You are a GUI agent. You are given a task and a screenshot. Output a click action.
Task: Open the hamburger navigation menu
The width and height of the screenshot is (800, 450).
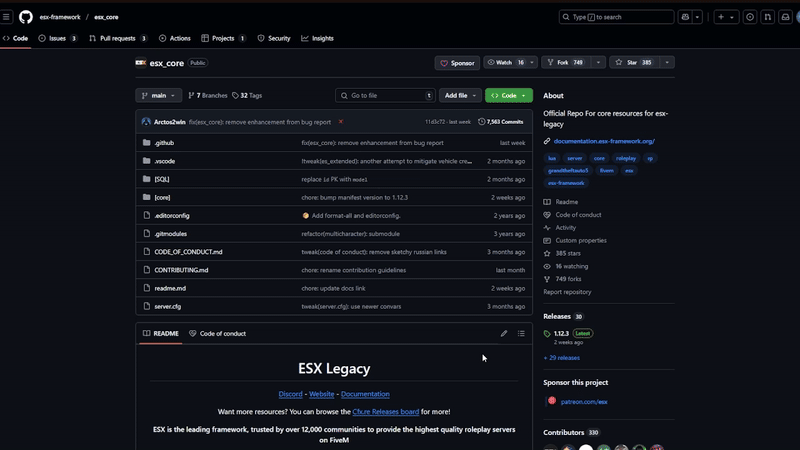point(7,17)
